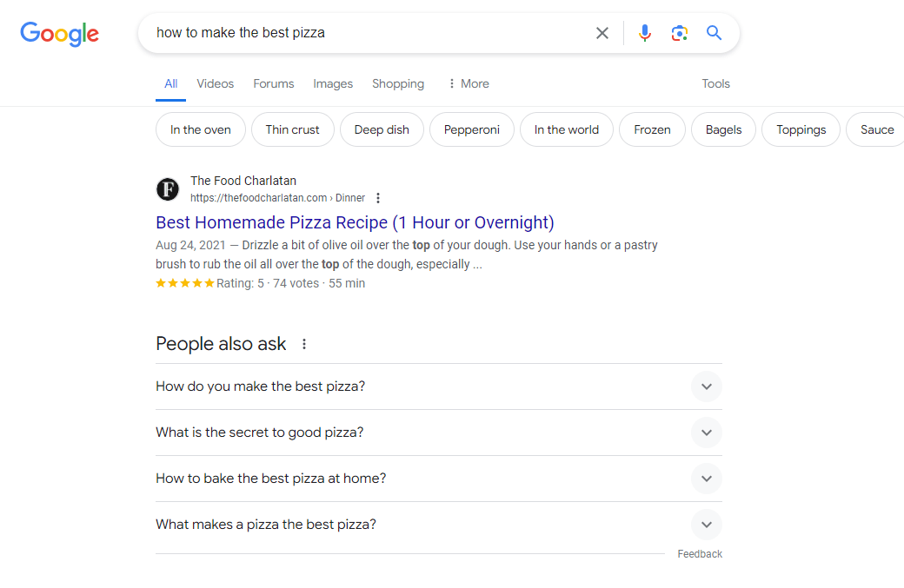Expand 'How to bake the best pizza at home?'
The image size is (904, 588).
[439, 479]
